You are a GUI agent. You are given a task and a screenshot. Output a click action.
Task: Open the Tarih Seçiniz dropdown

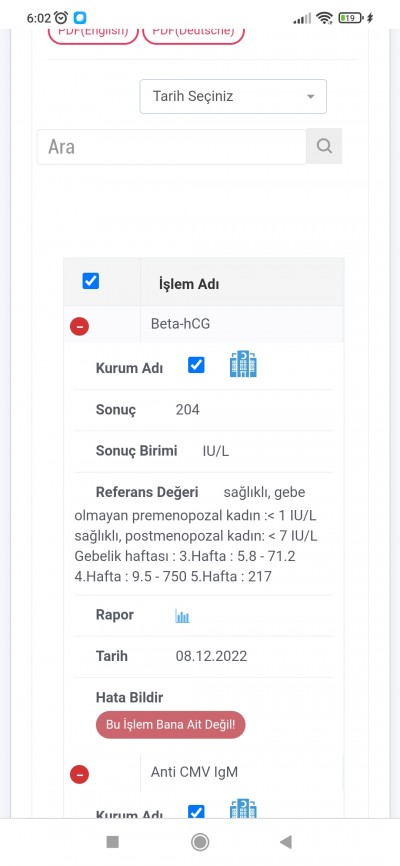pyautogui.click(x=233, y=97)
